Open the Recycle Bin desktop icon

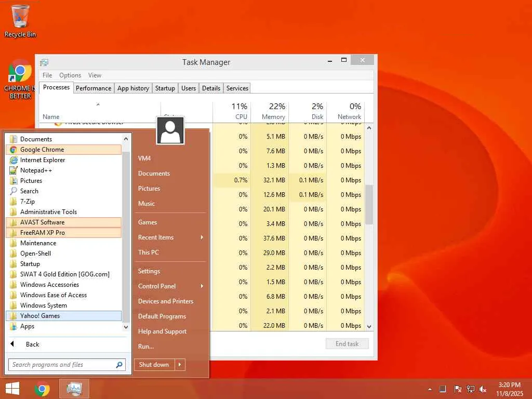(20, 21)
